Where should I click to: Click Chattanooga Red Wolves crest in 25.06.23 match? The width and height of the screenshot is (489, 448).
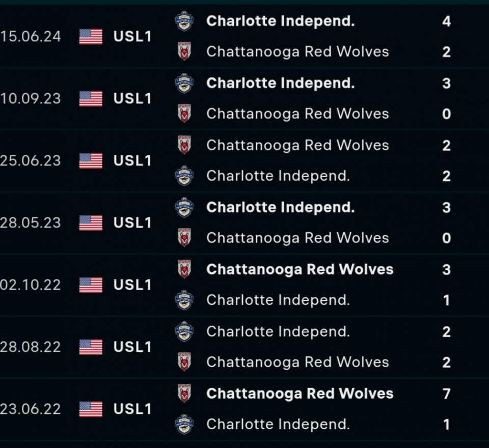(184, 145)
